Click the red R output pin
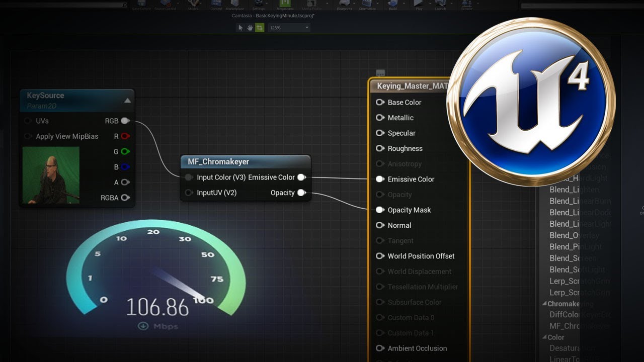This screenshot has width=644, height=362. coord(125,136)
